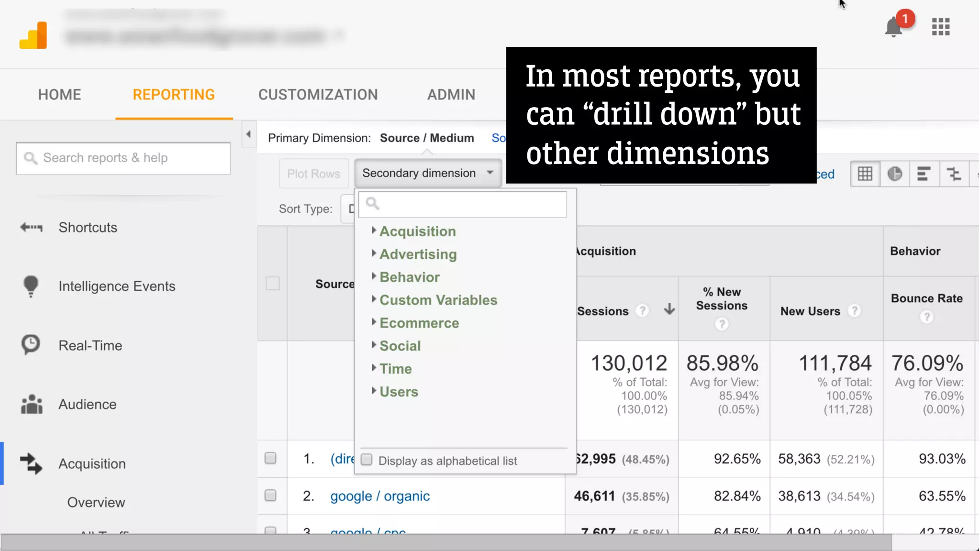Click in Search reports & help field
This screenshot has height=551, width=980.
click(x=123, y=158)
